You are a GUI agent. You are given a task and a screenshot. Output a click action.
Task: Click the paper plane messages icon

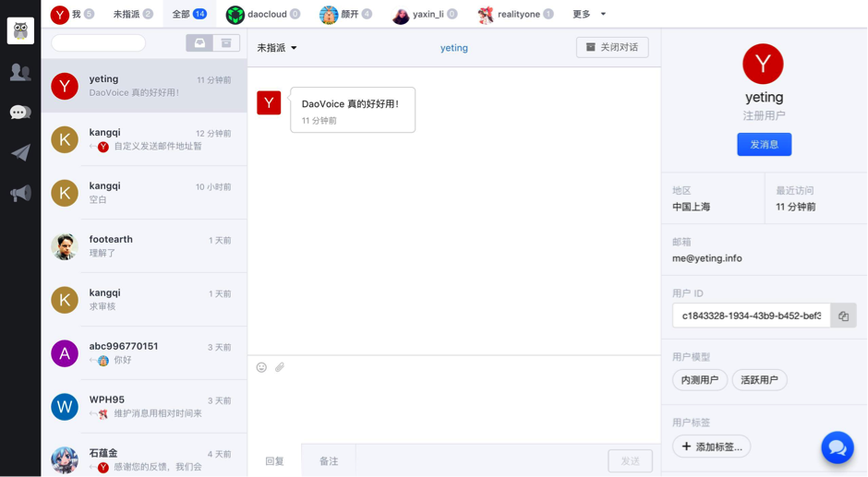tap(20, 153)
